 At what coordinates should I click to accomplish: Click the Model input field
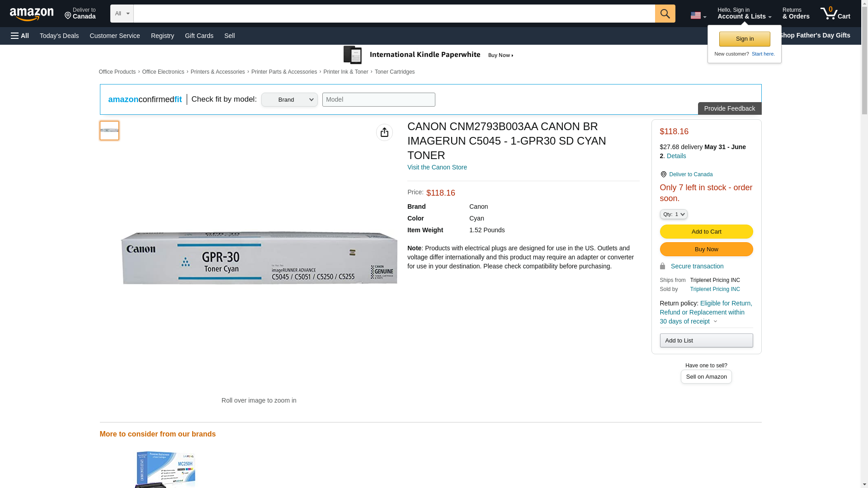coord(378,100)
